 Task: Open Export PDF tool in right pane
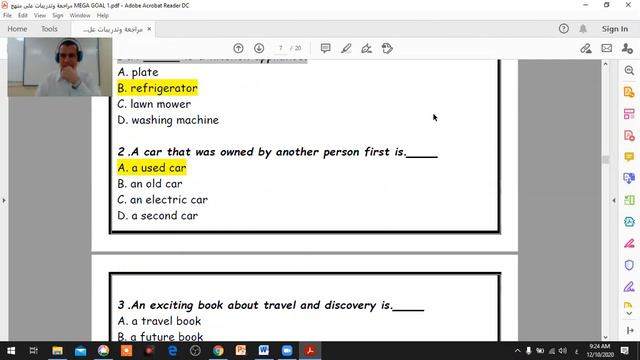pos(629,92)
